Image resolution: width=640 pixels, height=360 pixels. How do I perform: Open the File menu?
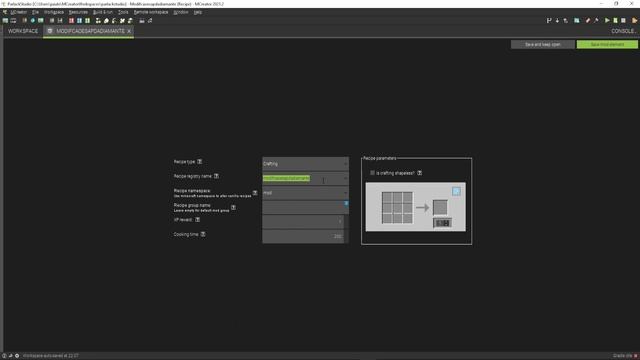point(36,12)
